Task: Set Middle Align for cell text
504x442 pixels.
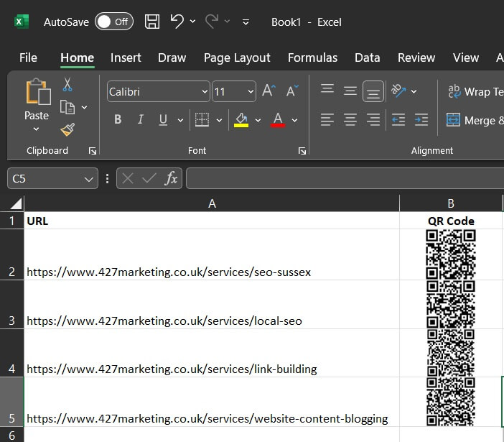Action: click(350, 91)
